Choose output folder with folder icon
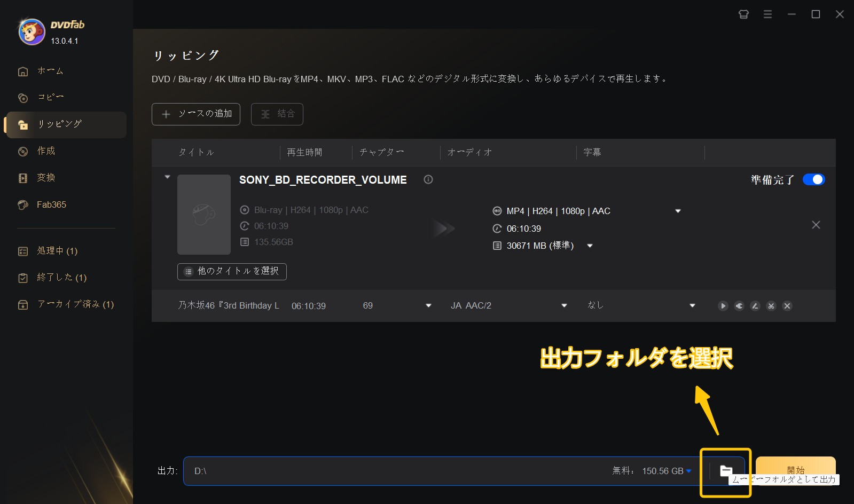The width and height of the screenshot is (854, 504). 726,471
